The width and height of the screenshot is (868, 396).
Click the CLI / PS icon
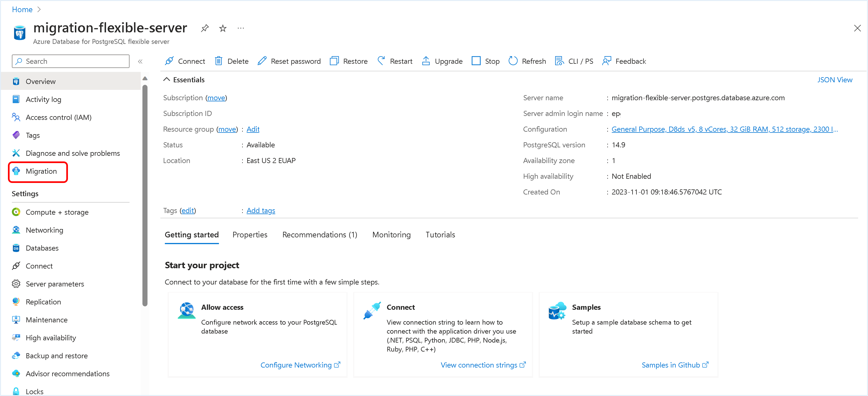click(x=559, y=61)
